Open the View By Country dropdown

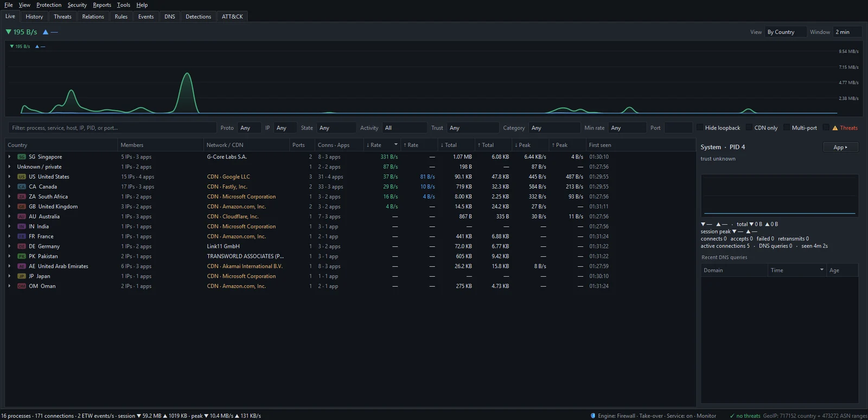tap(785, 32)
